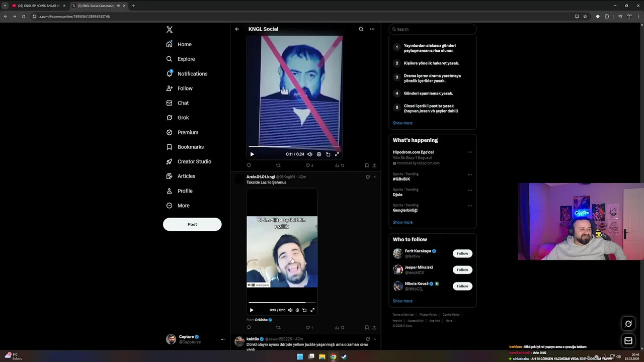Open the Djalo trend options menu
The height and width of the screenshot is (362, 644).
[470, 190]
